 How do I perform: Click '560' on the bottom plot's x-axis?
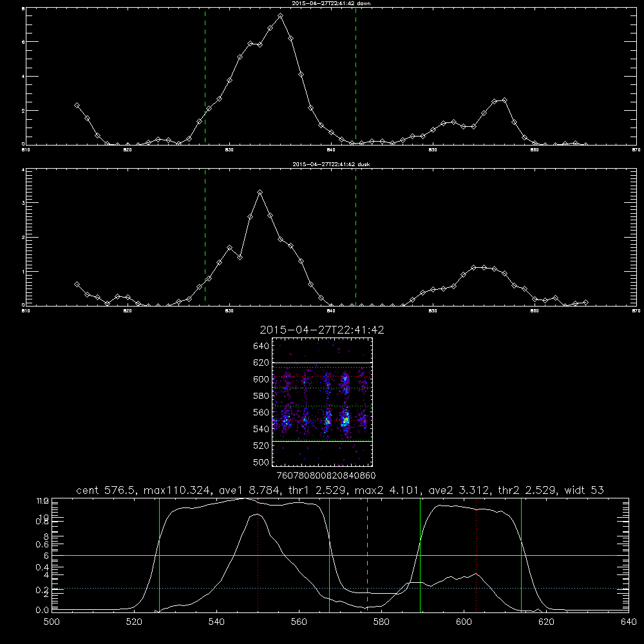(x=299, y=622)
